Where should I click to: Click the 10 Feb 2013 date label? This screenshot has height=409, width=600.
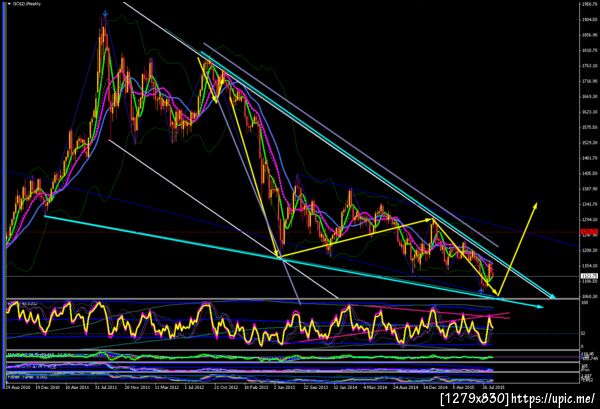pos(256,387)
